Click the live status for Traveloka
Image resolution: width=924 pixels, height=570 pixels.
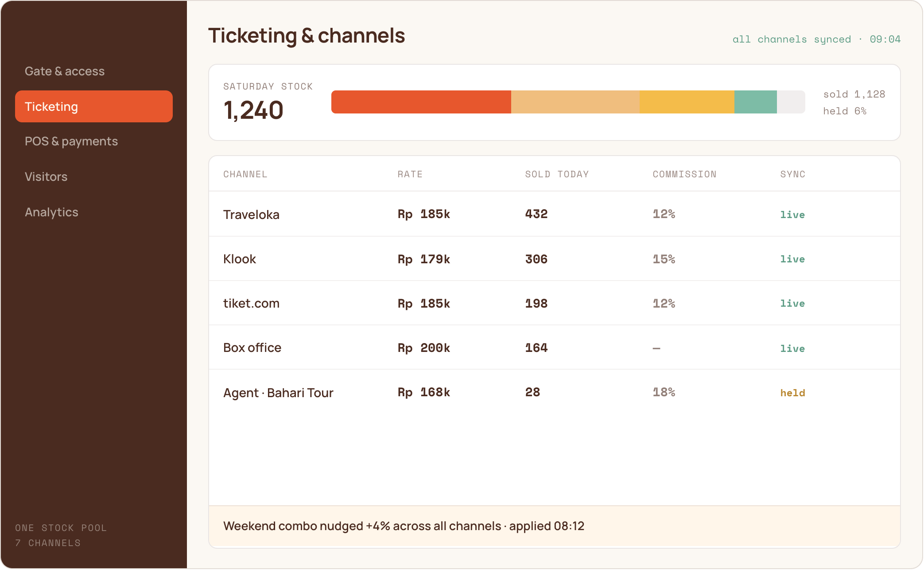(792, 215)
